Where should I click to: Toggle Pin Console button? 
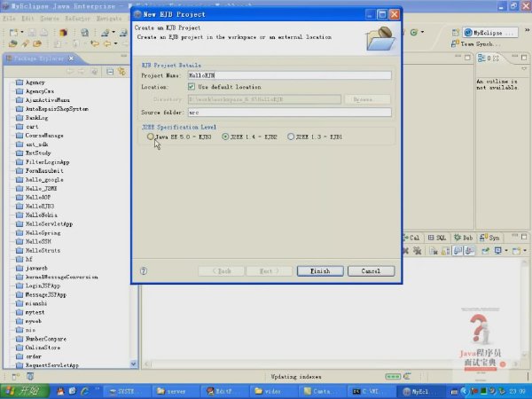click(485, 251)
